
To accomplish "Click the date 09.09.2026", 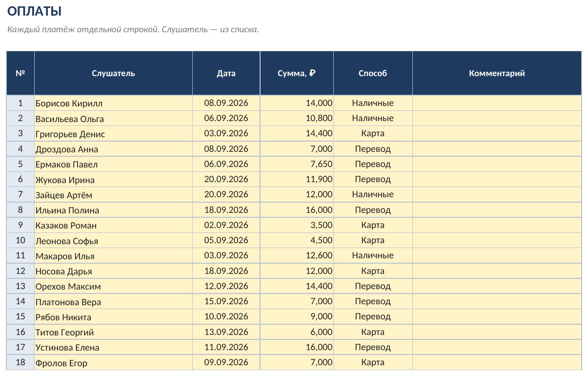I will coord(226,362).
